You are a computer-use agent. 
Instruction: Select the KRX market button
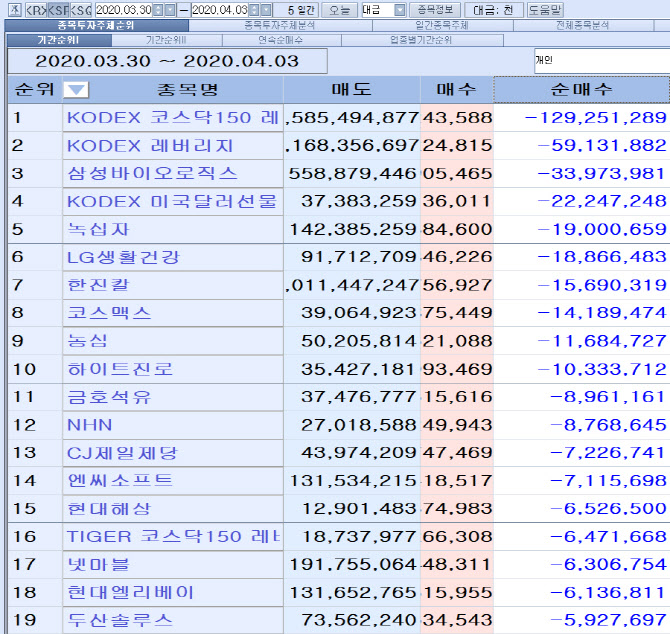pyautogui.click(x=36, y=9)
